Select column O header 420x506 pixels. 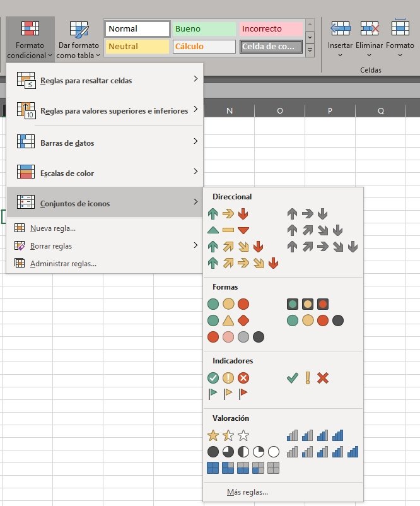(x=279, y=110)
